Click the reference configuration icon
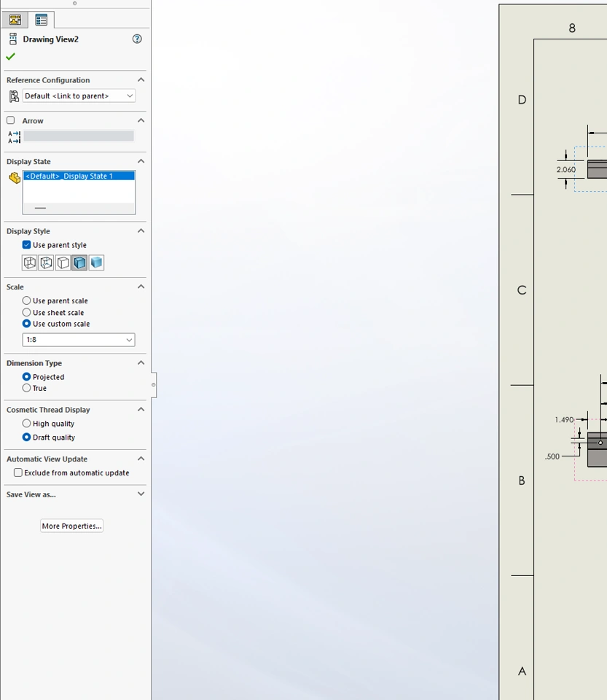607x700 pixels. click(15, 96)
